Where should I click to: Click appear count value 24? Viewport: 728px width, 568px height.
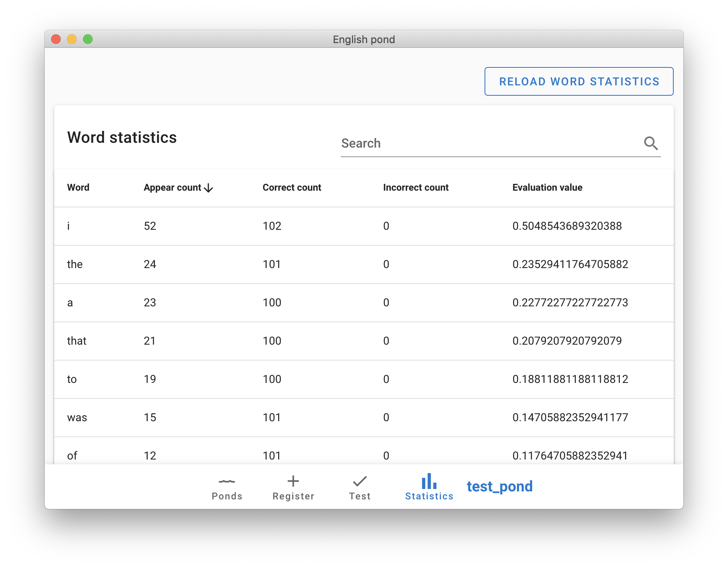click(150, 264)
